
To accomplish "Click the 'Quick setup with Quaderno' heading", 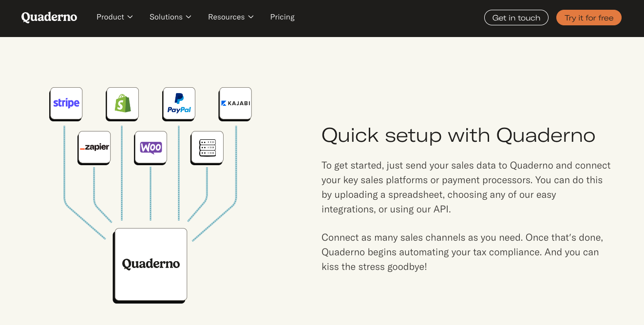I will 458,135.
